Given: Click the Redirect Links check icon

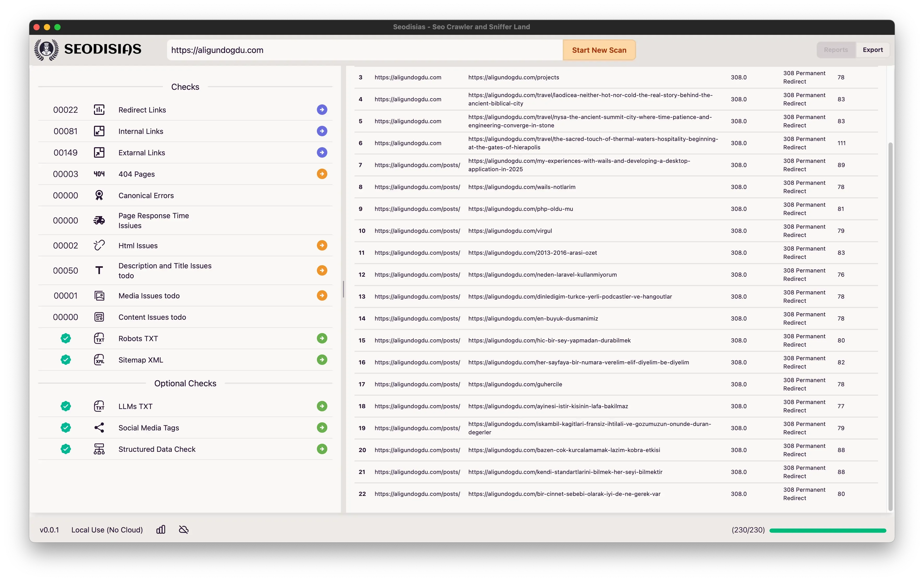Looking at the screenshot, I should [99, 110].
